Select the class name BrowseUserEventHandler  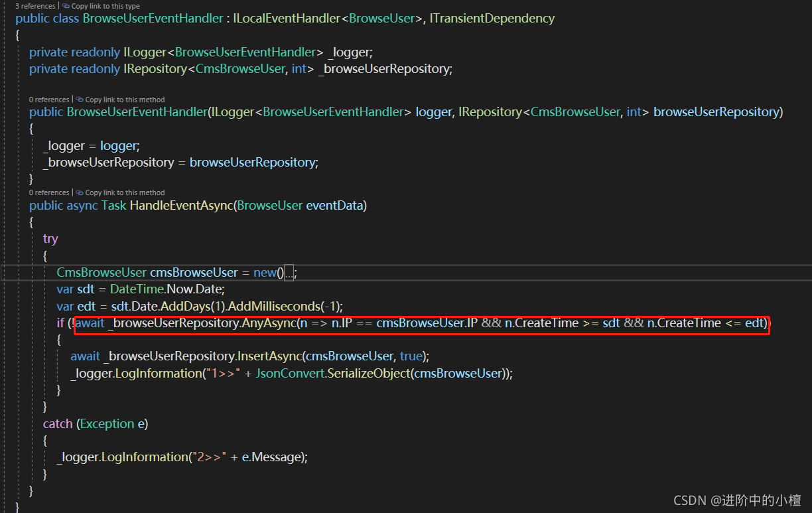153,18
